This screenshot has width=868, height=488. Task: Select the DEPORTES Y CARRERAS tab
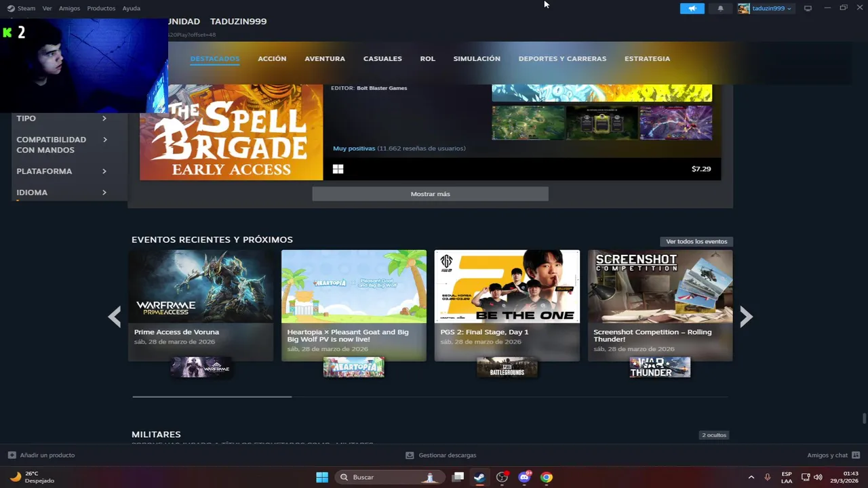click(562, 58)
